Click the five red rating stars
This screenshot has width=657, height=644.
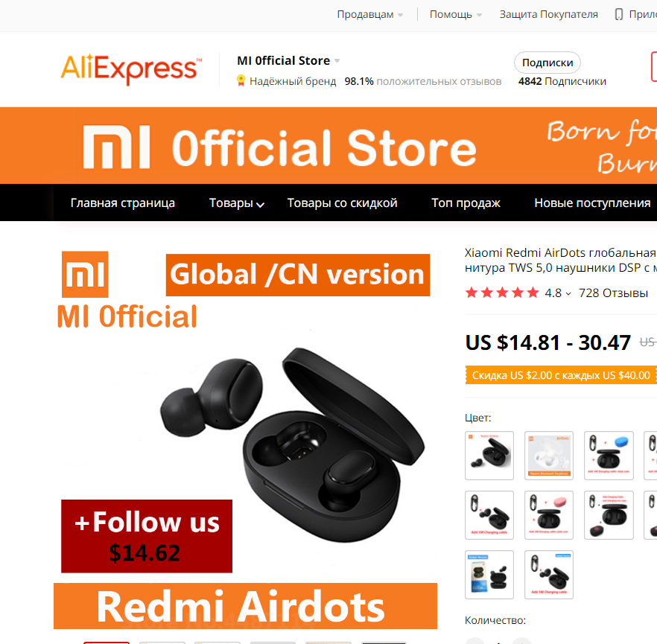(502, 293)
